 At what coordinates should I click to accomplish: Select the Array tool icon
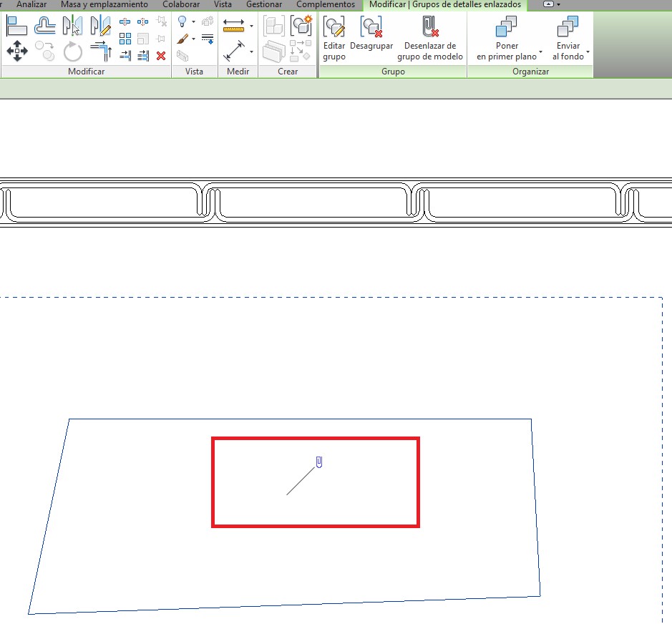click(x=125, y=39)
